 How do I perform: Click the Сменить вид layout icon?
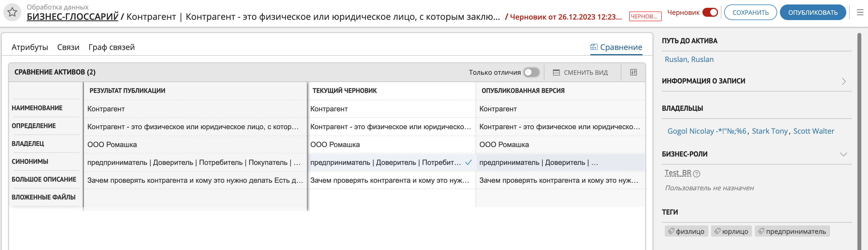click(556, 73)
